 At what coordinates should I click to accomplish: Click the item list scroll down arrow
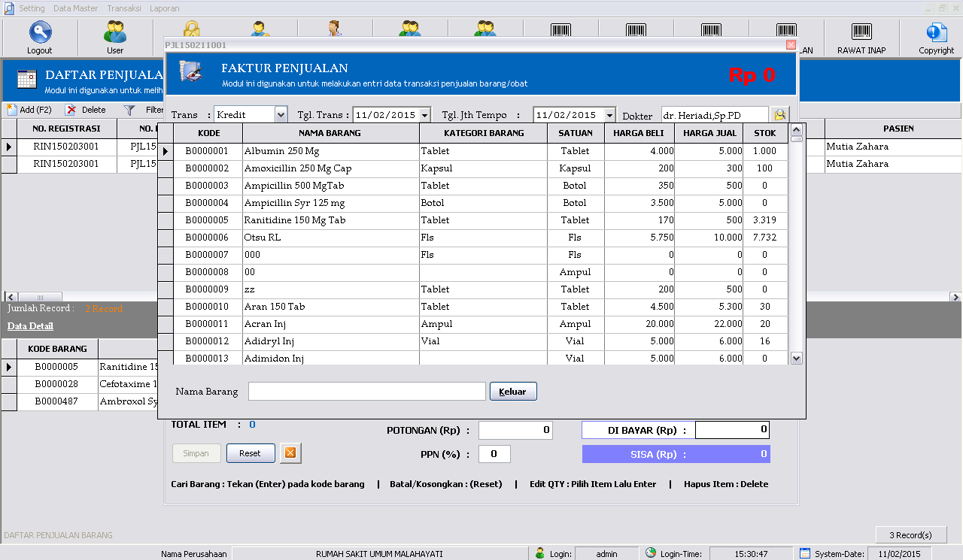[x=797, y=359]
